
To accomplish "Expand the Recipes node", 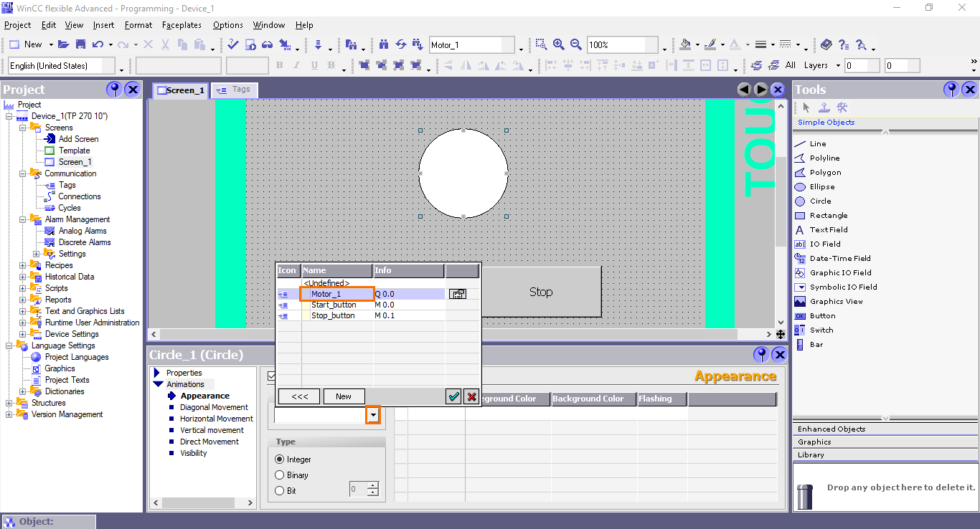I will [22, 265].
